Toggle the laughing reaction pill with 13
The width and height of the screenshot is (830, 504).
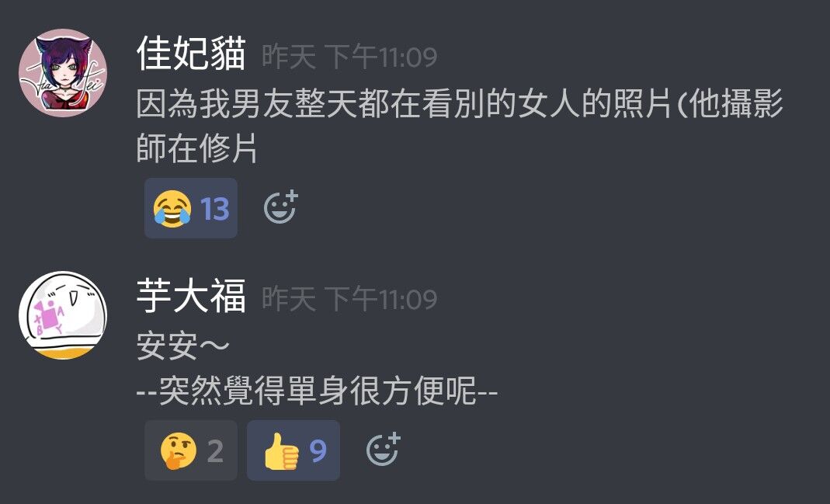tap(191, 208)
